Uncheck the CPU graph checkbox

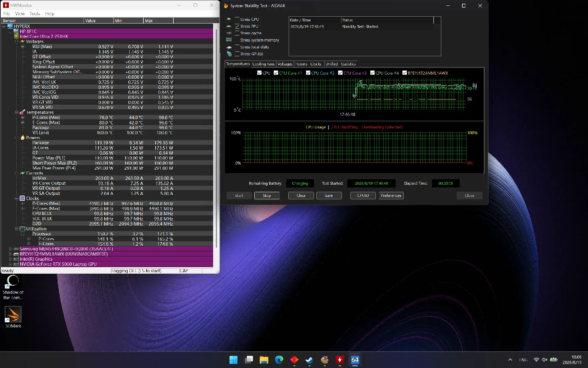(259, 73)
